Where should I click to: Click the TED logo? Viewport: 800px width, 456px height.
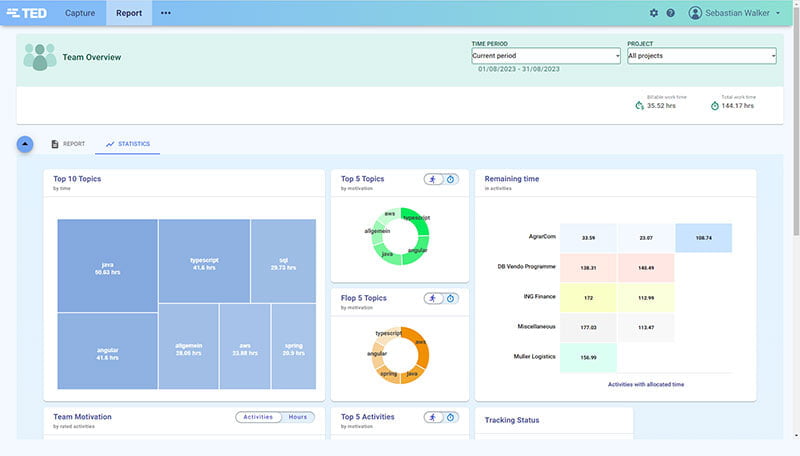27,13
